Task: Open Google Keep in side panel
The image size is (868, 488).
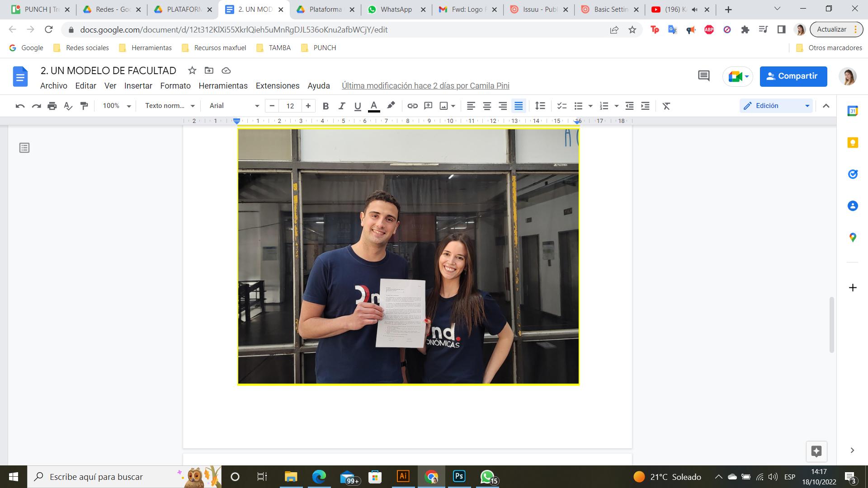Action: point(852,143)
